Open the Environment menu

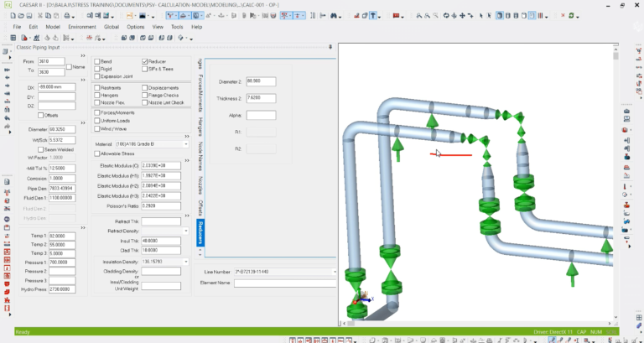(82, 27)
